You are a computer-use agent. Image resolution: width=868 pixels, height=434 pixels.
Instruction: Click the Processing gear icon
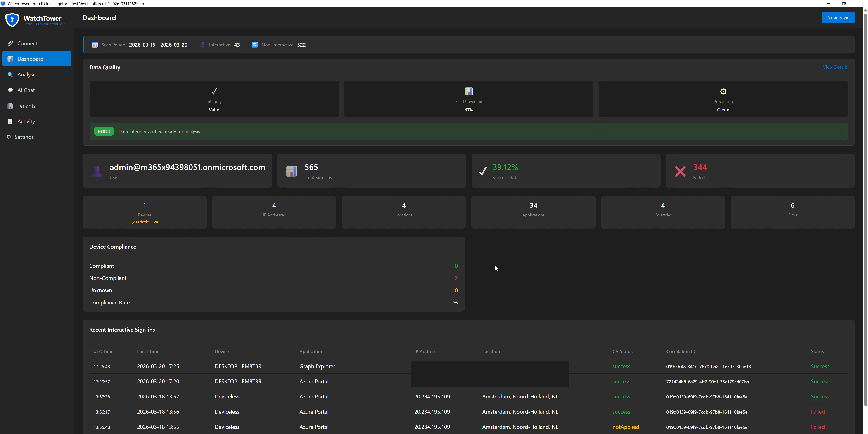tap(723, 91)
